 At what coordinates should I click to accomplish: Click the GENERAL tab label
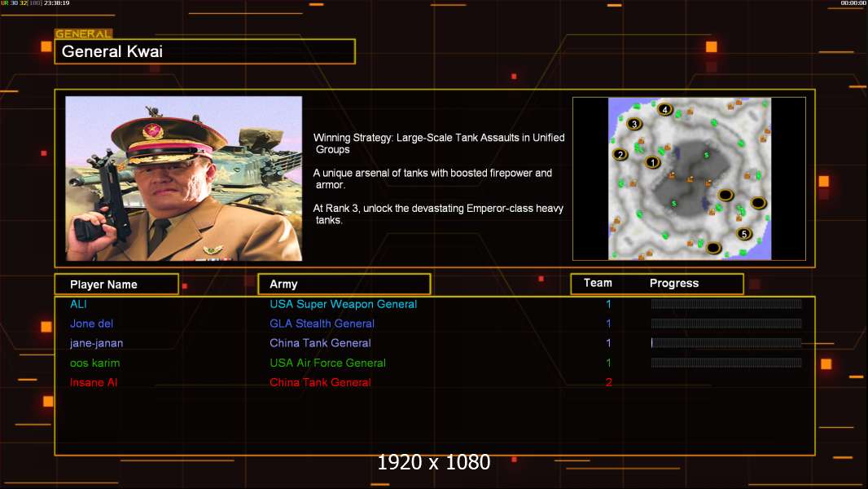click(x=83, y=33)
